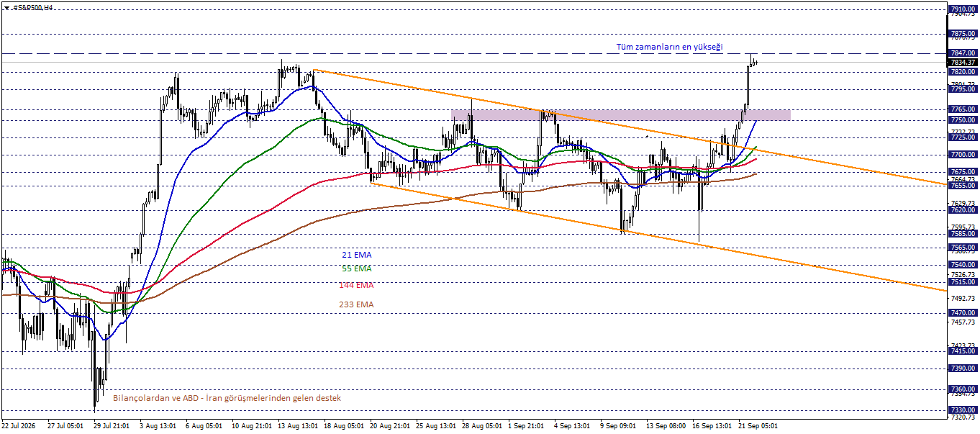Click the '22 Jul 2026' time axis label

click(20, 426)
